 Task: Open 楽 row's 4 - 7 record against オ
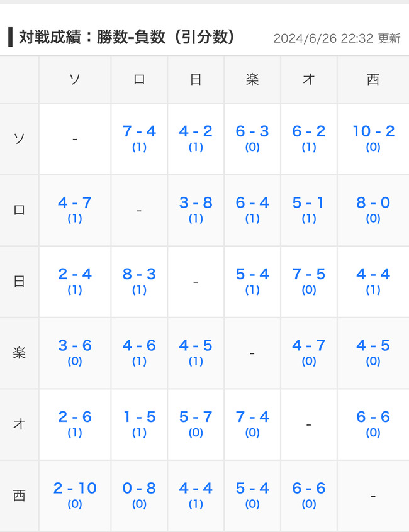[x=309, y=345]
